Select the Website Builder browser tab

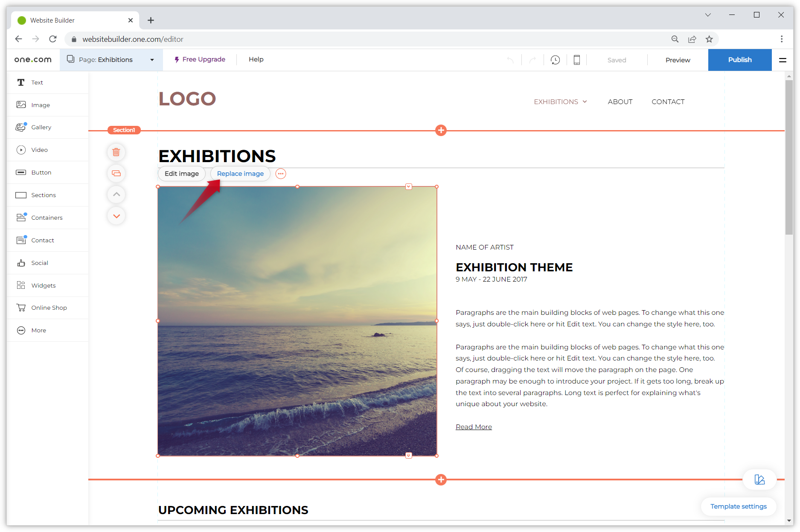[75, 20]
